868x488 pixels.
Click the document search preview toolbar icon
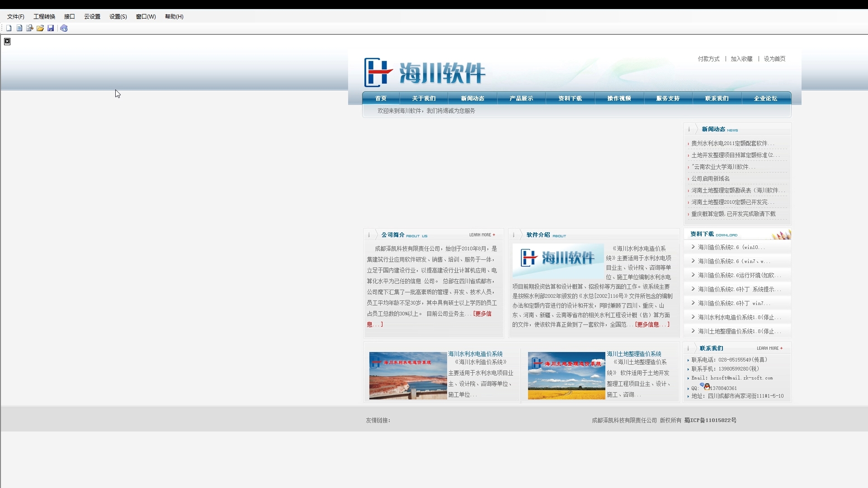(x=29, y=28)
